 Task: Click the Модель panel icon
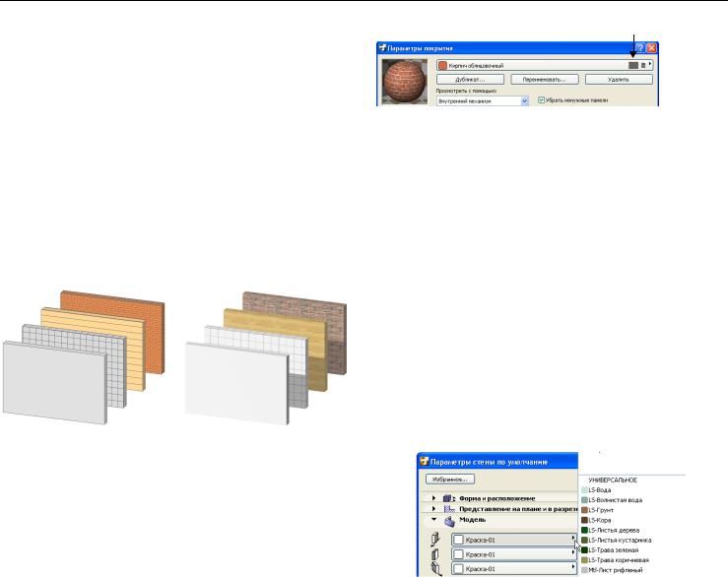pyautogui.click(x=449, y=521)
